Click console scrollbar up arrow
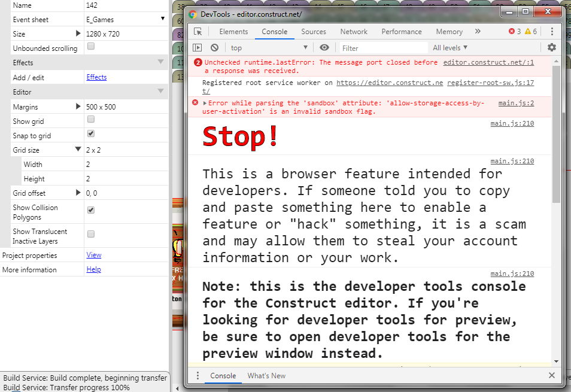The image size is (571, 392). tap(556, 62)
